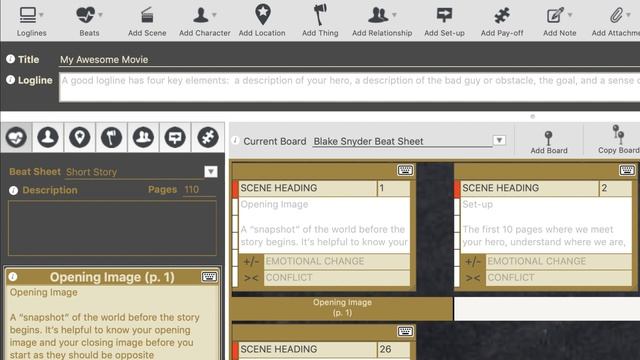
Task: Show info for Opening Image beat panel
Action: click(13, 277)
